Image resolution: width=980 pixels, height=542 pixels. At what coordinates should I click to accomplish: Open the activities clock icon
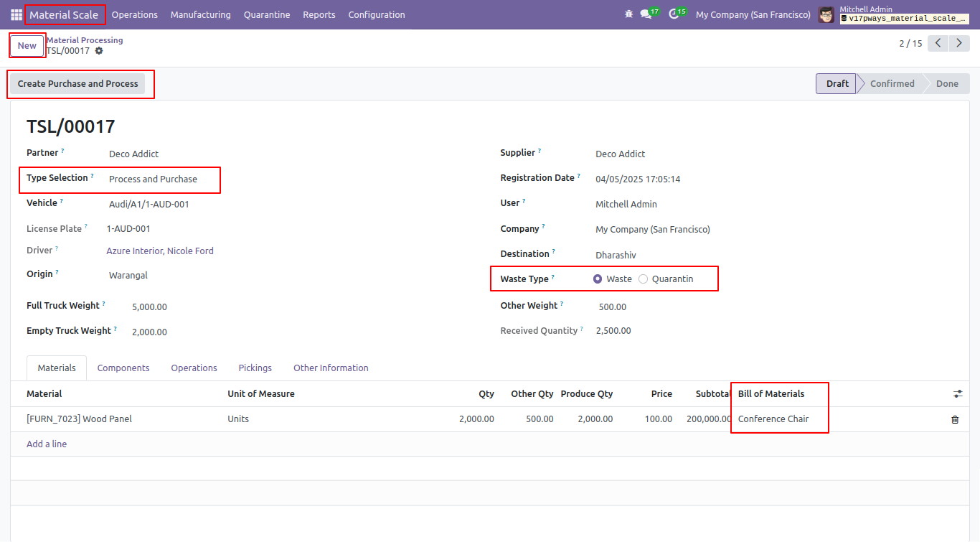[674, 14]
